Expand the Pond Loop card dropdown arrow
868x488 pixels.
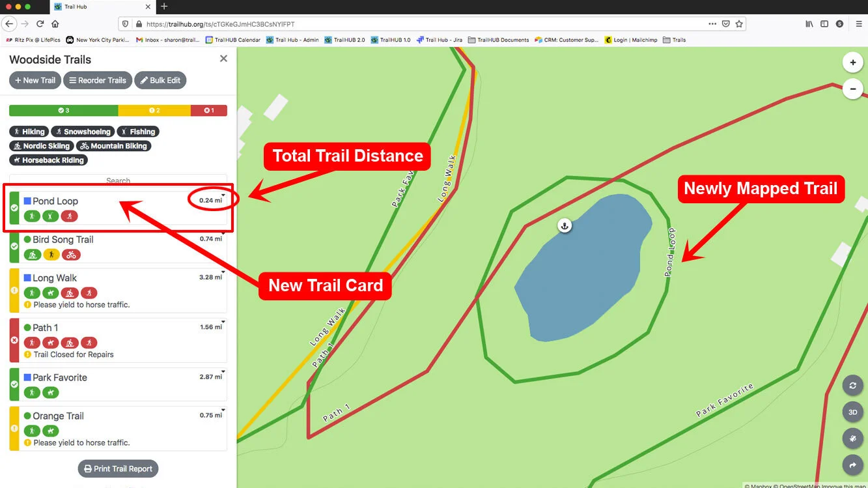(x=223, y=195)
